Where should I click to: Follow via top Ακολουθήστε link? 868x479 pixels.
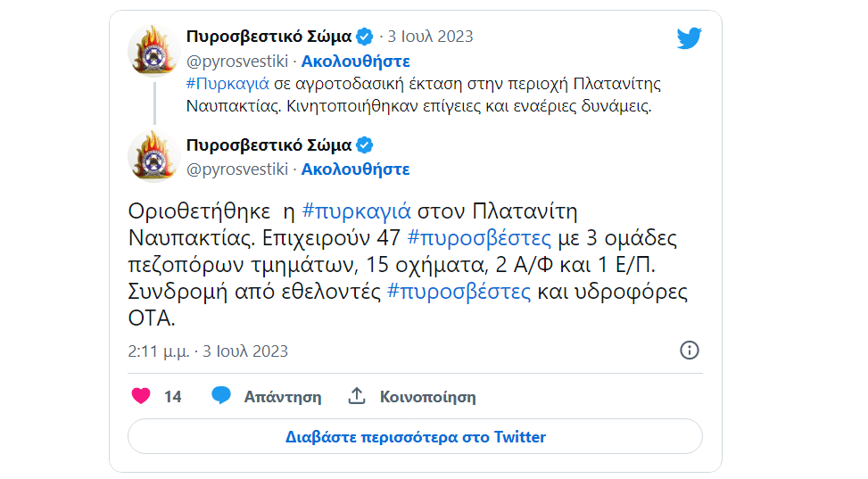355,61
